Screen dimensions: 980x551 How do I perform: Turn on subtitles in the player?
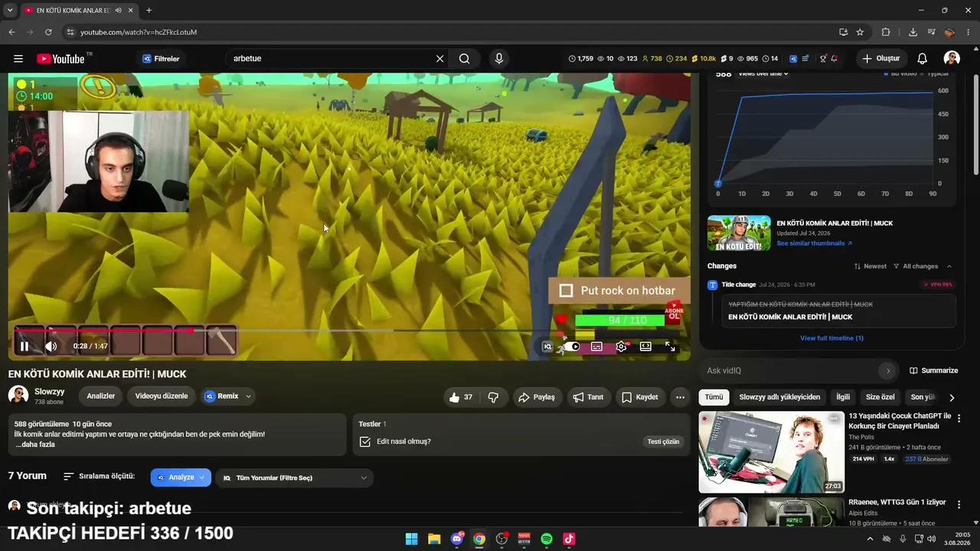point(596,347)
